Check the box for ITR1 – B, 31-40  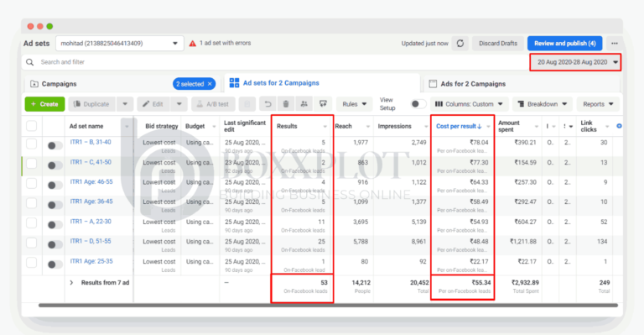[32, 144]
